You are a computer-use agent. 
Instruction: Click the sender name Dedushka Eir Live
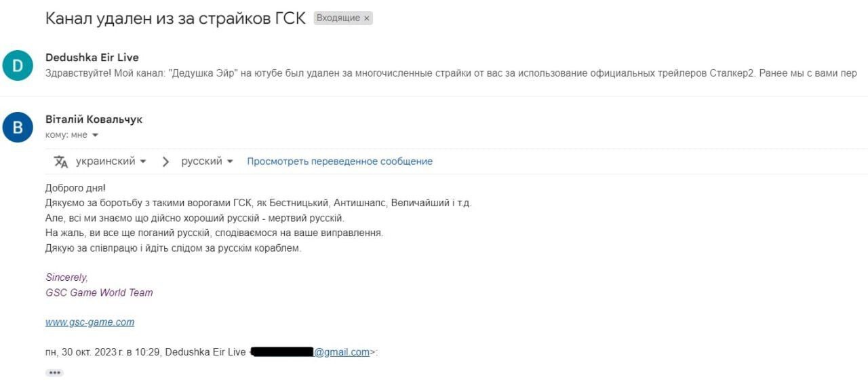coord(92,58)
